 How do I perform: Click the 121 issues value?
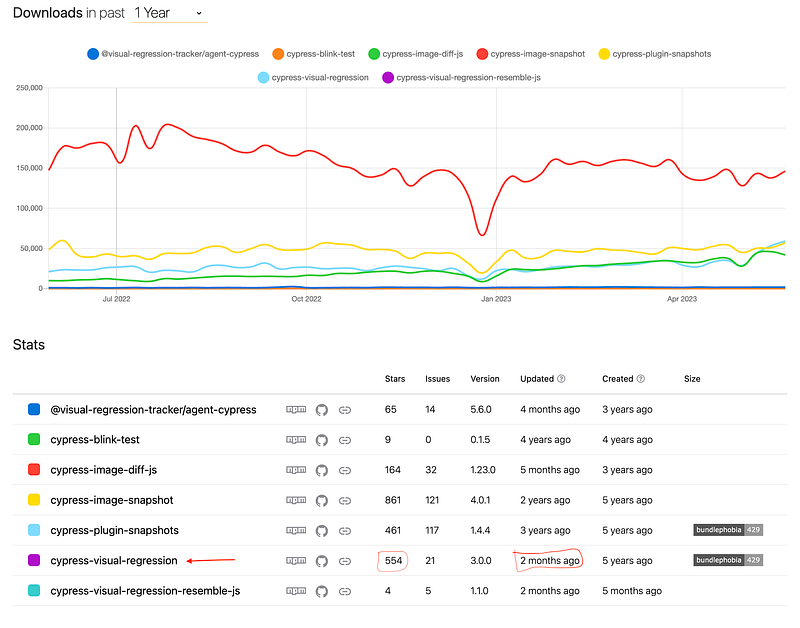432,500
